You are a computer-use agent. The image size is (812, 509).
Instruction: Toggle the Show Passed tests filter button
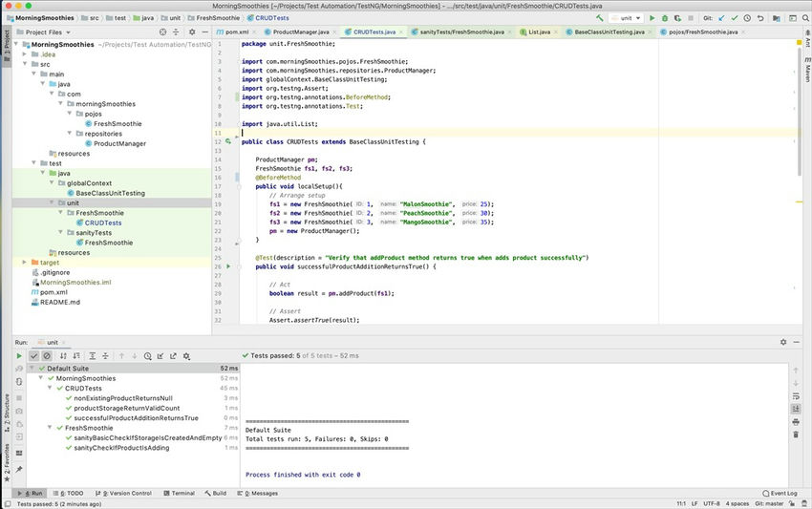coord(34,356)
